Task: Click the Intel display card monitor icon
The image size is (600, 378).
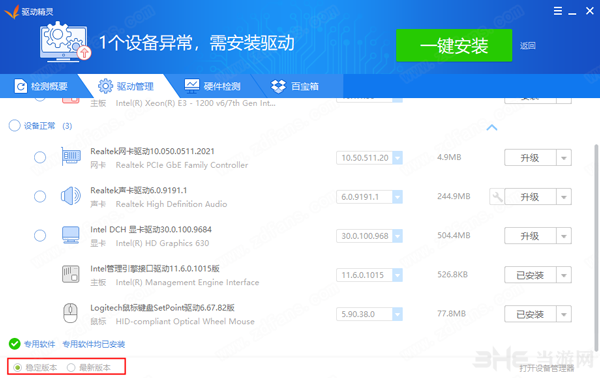Action: [71, 235]
